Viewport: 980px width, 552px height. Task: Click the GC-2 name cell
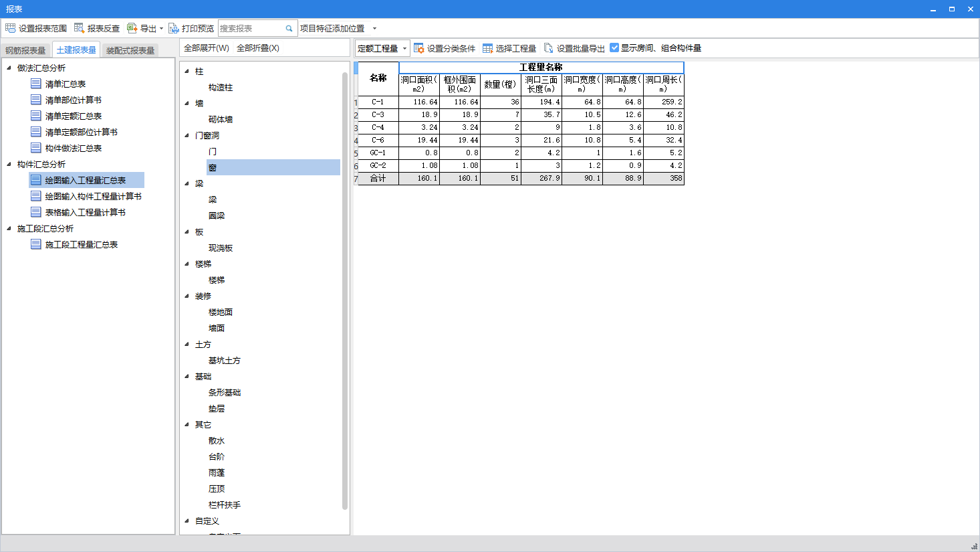(378, 165)
